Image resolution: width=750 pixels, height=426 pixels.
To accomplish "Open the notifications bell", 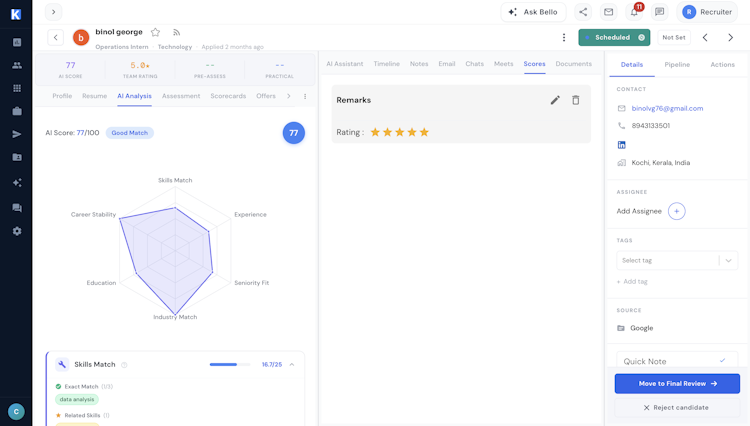I will [634, 12].
